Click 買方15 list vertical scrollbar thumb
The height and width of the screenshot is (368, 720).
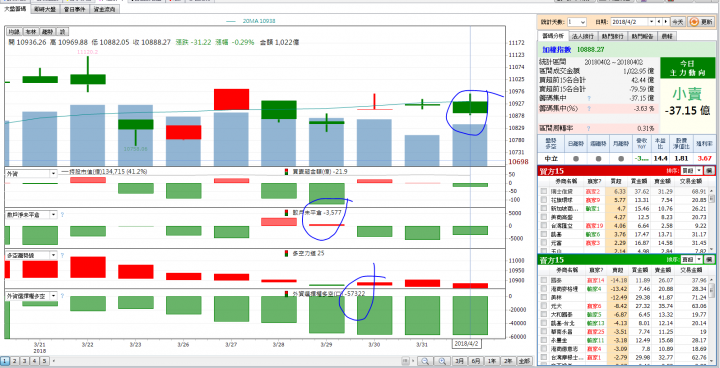pos(712,199)
